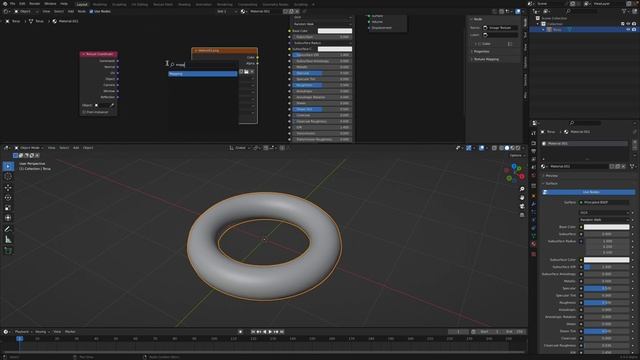Click the pan hand icon in viewport
This screenshot has height=360, width=640.
[522, 198]
